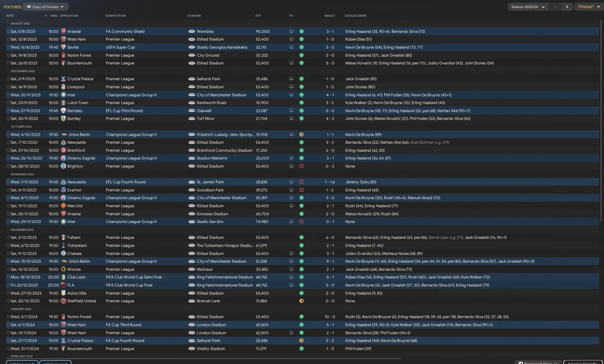
Task: Click the Burnley club crest
Action: pyautogui.click(x=63, y=119)
